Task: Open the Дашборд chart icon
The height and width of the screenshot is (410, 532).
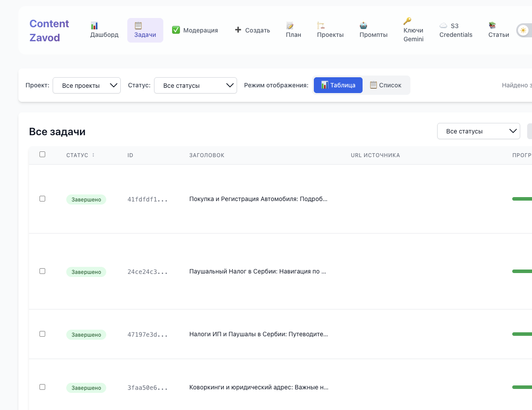Action: click(x=94, y=25)
